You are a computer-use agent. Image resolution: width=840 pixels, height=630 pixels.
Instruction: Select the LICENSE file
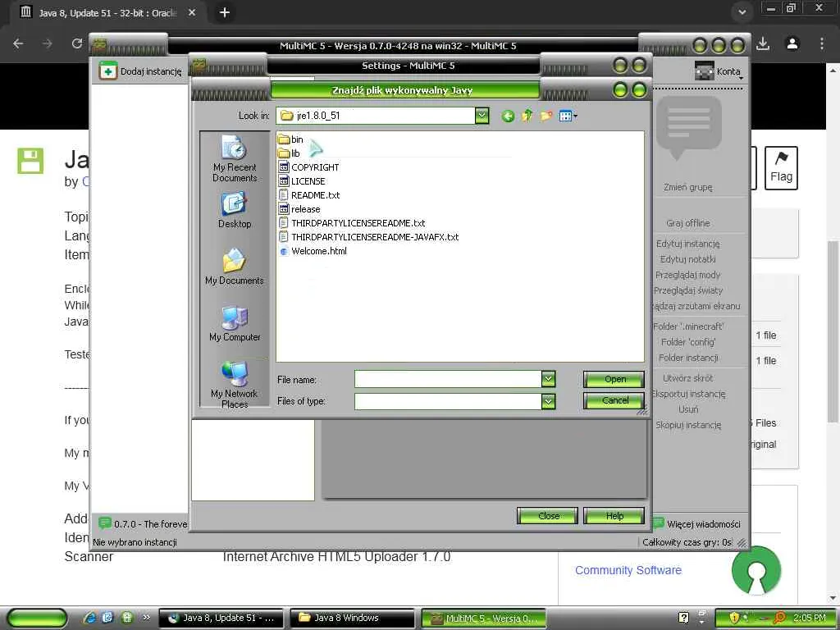pos(302,181)
